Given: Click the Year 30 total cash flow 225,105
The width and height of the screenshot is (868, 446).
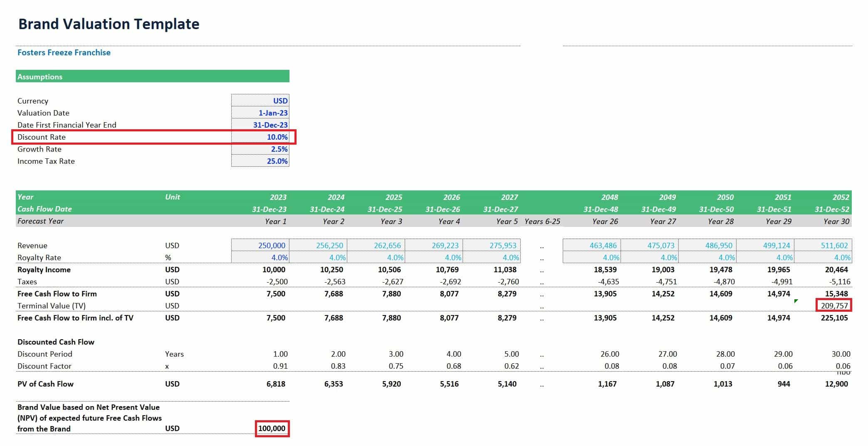Looking at the screenshot, I should 834,318.
